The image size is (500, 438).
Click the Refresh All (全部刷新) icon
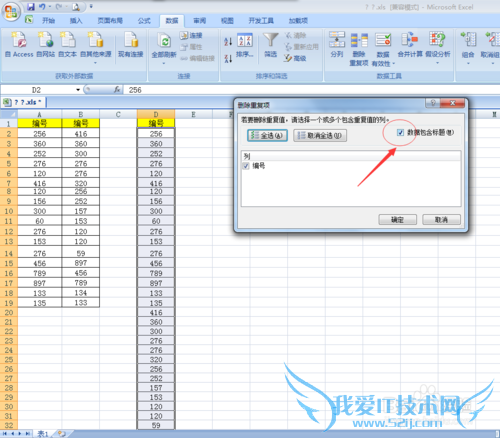pyautogui.click(x=164, y=41)
